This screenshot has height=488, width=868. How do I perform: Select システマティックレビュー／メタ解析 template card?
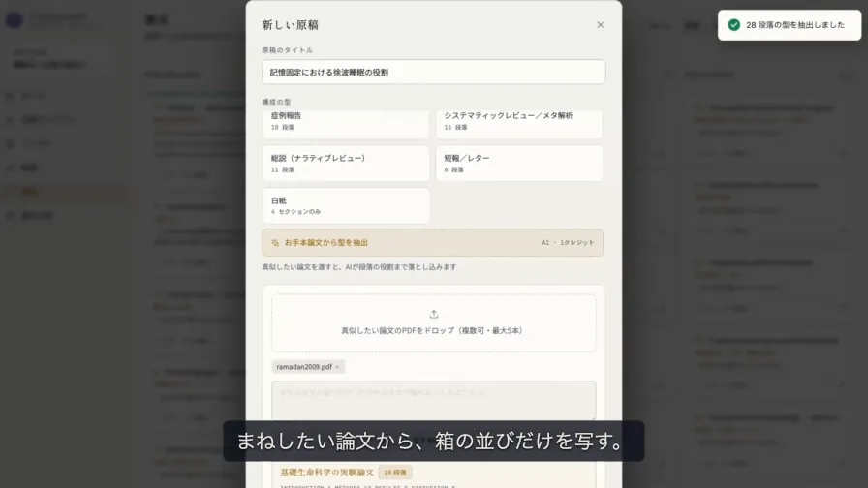coord(518,123)
